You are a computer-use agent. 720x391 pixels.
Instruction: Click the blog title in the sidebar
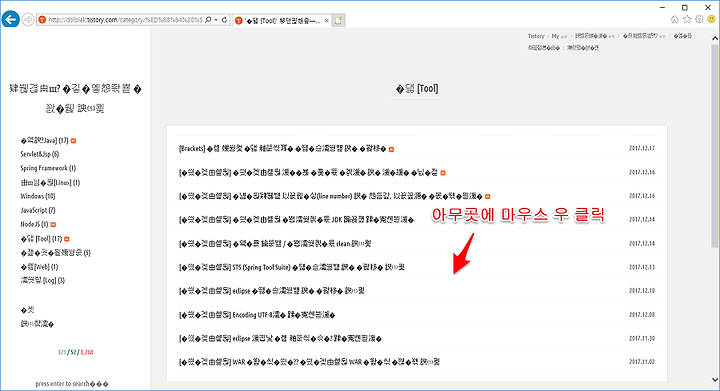[x=75, y=98]
